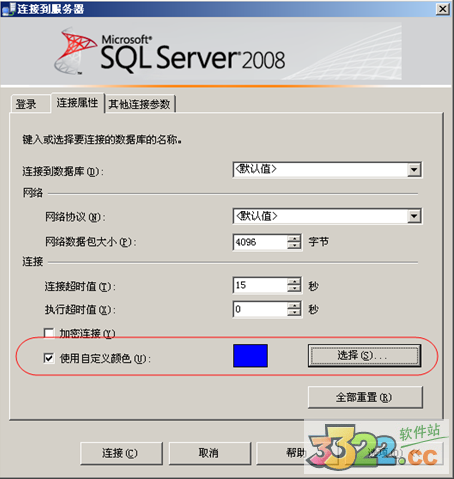Click the blue custom color swatch
The height and width of the screenshot is (479, 454).
pos(250,356)
